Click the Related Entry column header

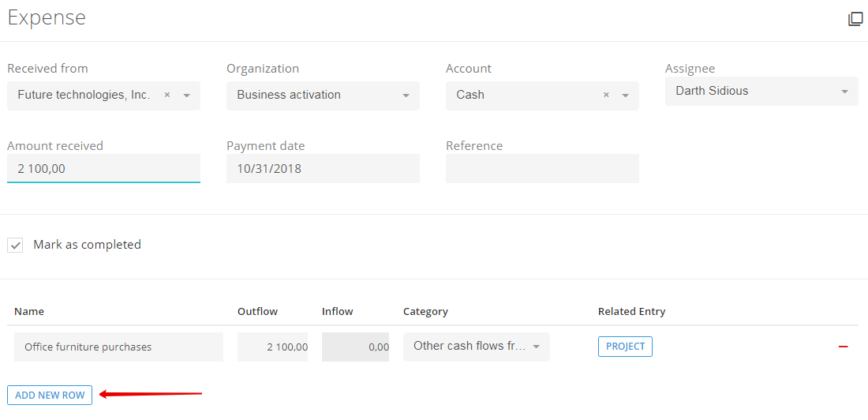631,311
